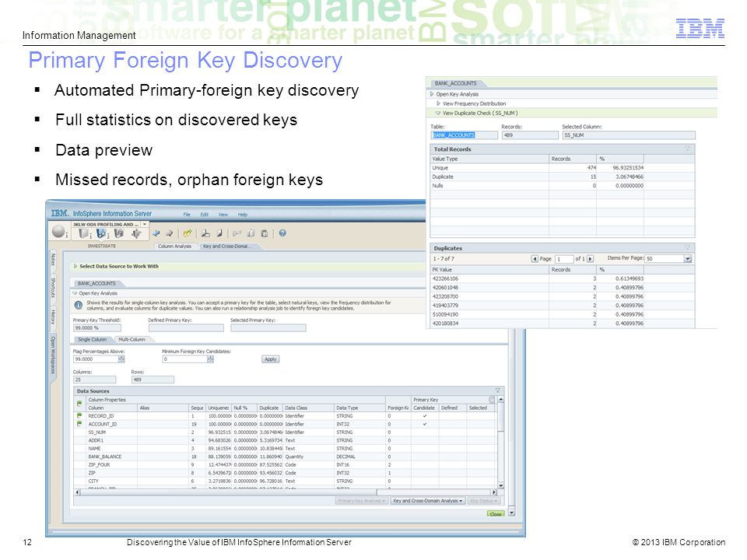Click the filter icon in Total Records header
Viewport: 747px width, 560px height.
[x=687, y=149]
